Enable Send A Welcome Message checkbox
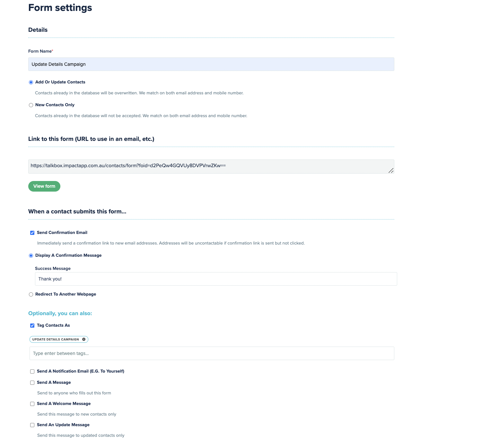The width and height of the screenshot is (499, 448). click(32, 404)
